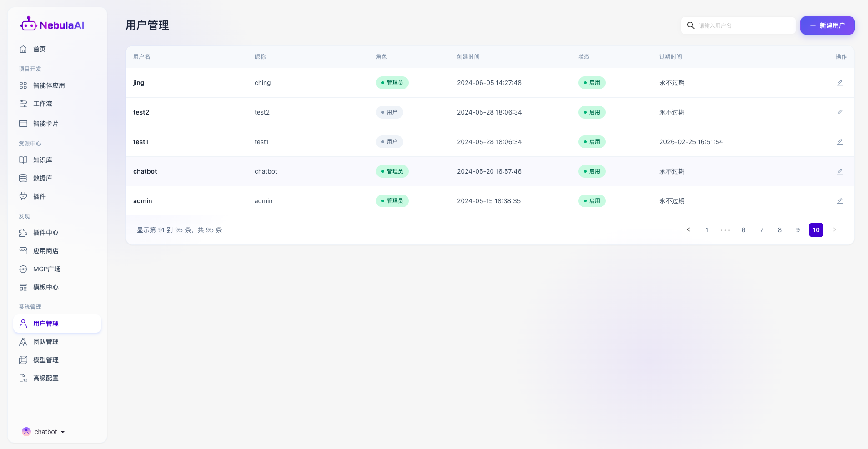Image resolution: width=868 pixels, height=449 pixels.
Task: Click the 启用 status badge for test2
Action: coord(592,112)
